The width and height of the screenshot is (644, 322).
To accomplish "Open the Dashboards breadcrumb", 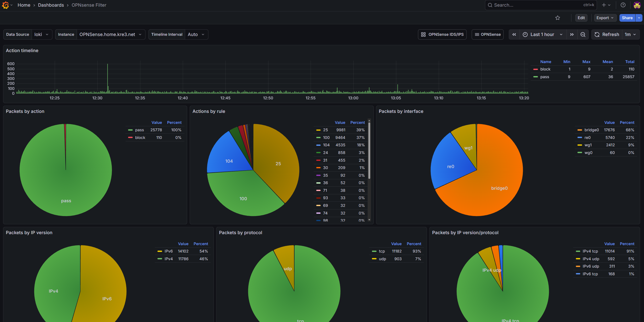I will pyautogui.click(x=51, y=5).
